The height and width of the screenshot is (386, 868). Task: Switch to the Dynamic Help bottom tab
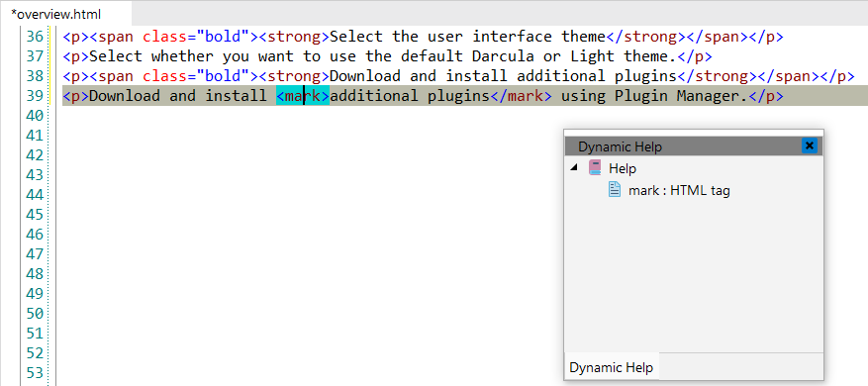[611, 367]
